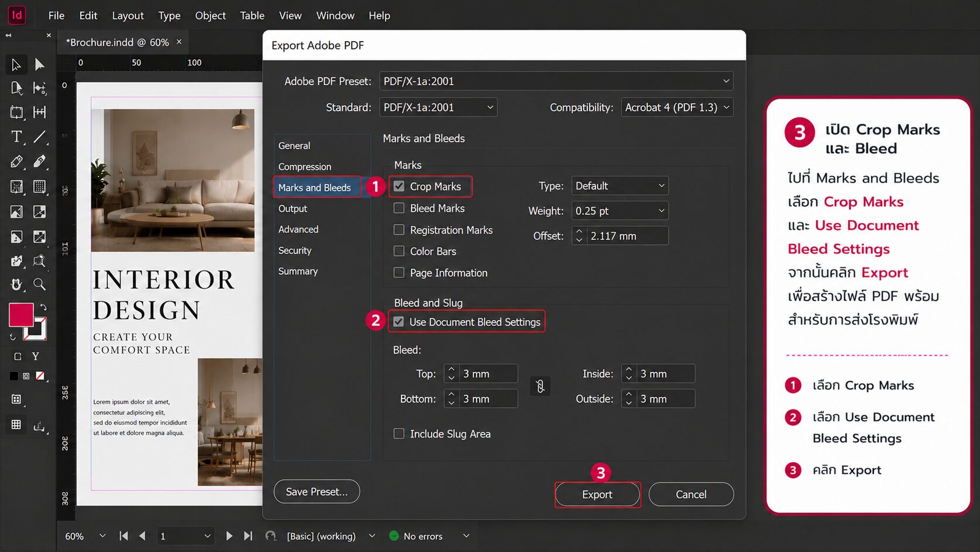Image resolution: width=980 pixels, height=552 pixels.
Task: Expand the preflight errors menu arrow
Action: pos(467,536)
